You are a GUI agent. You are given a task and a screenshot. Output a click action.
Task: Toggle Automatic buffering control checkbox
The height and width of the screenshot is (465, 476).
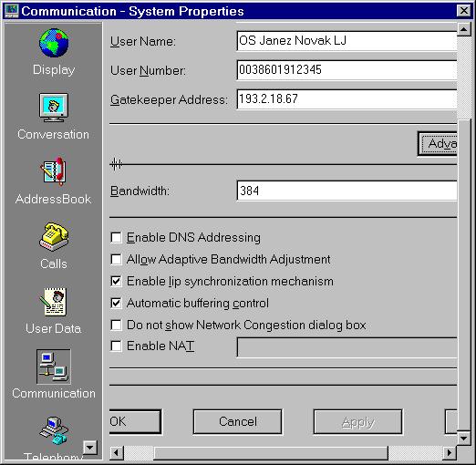(x=116, y=303)
